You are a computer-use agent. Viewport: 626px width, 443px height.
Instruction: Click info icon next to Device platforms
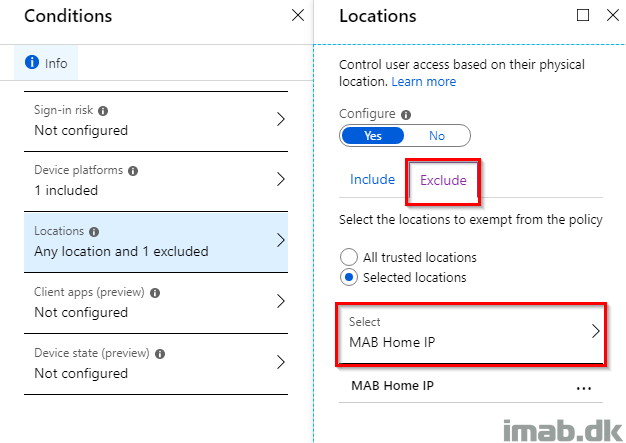[133, 171]
